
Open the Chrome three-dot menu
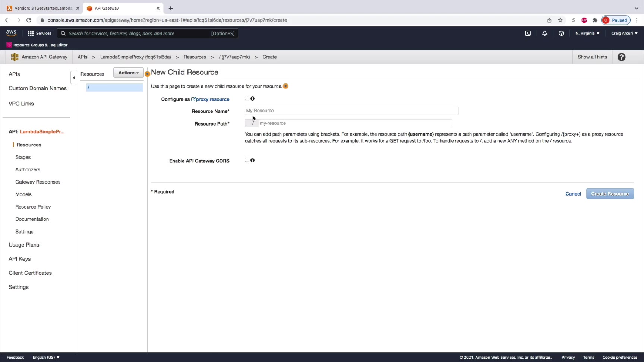[637, 20]
